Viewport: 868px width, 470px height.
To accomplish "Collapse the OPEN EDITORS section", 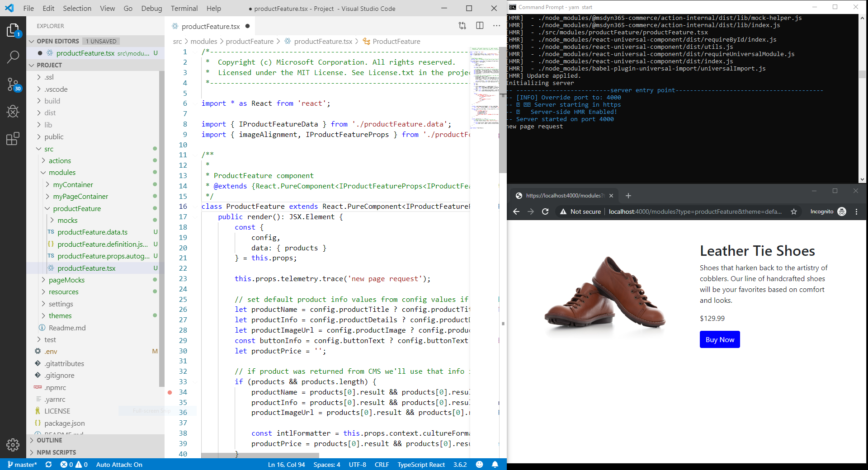I will click(x=57, y=41).
